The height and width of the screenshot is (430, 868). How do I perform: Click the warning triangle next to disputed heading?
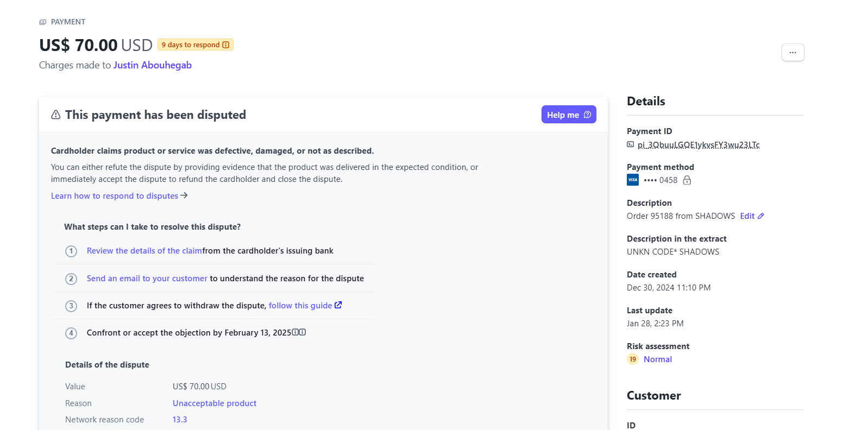point(56,115)
